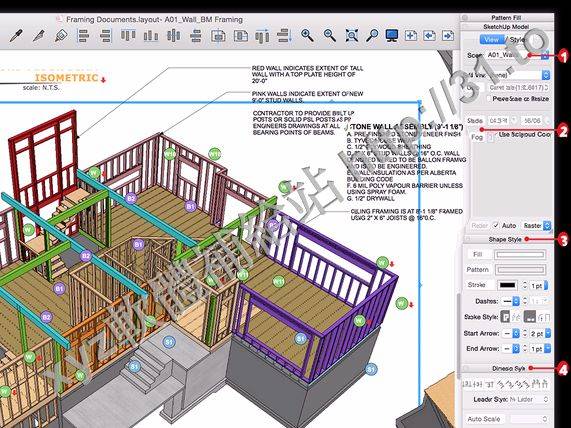This screenshot has height=428, width=571.
Task: Toggle the Pattern button
Action: coord(478,270)
